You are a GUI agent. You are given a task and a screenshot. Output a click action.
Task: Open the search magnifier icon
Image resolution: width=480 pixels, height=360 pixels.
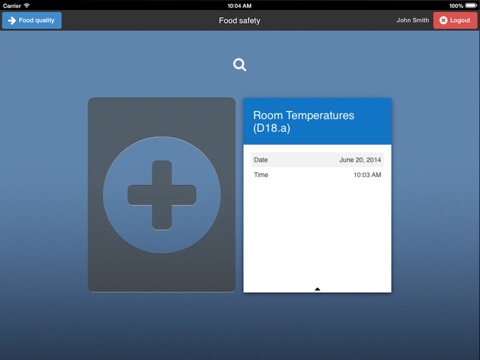240,65
